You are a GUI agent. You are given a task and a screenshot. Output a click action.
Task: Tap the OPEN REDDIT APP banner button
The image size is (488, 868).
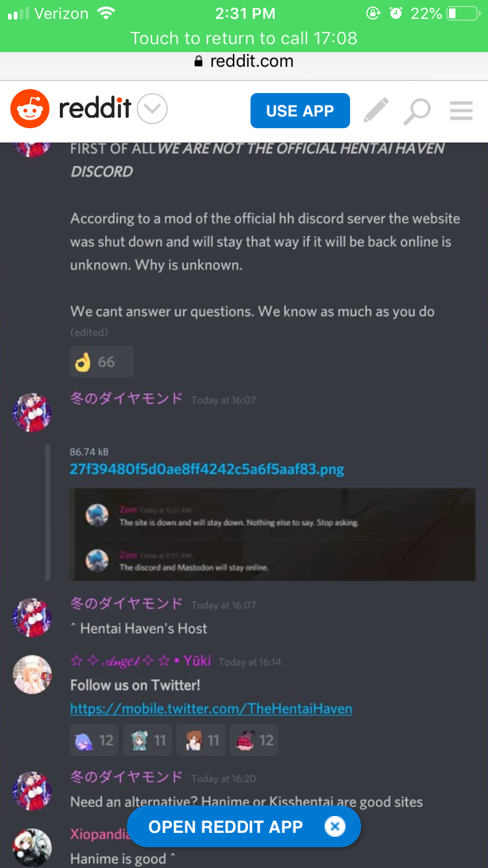pos(226,827)
